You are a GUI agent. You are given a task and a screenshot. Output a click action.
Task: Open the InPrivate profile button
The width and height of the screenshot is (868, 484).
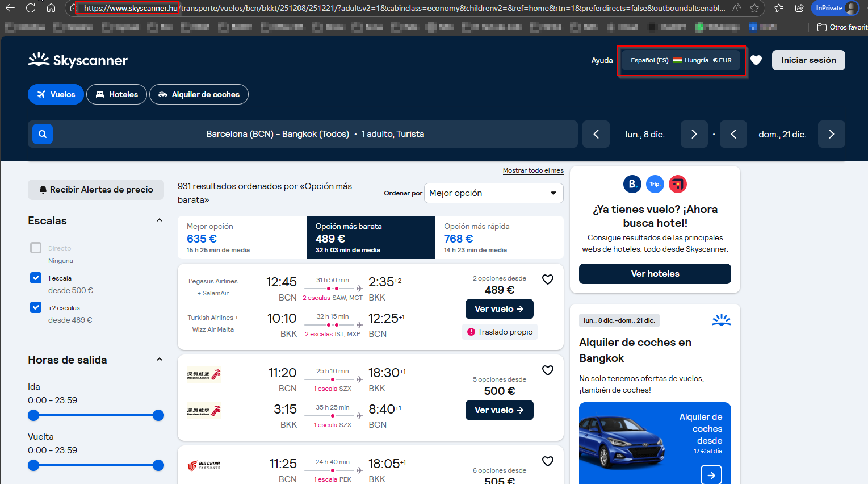click(x=835, y=8)
